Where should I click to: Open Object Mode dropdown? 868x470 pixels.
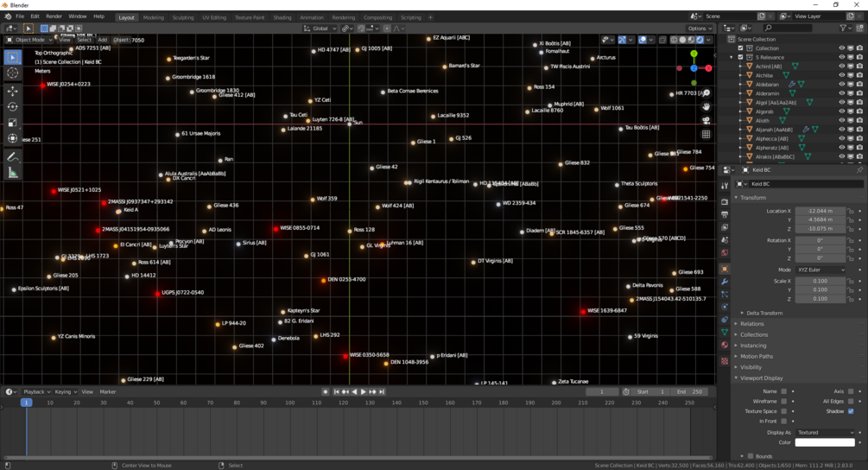[x=29, y=40]
